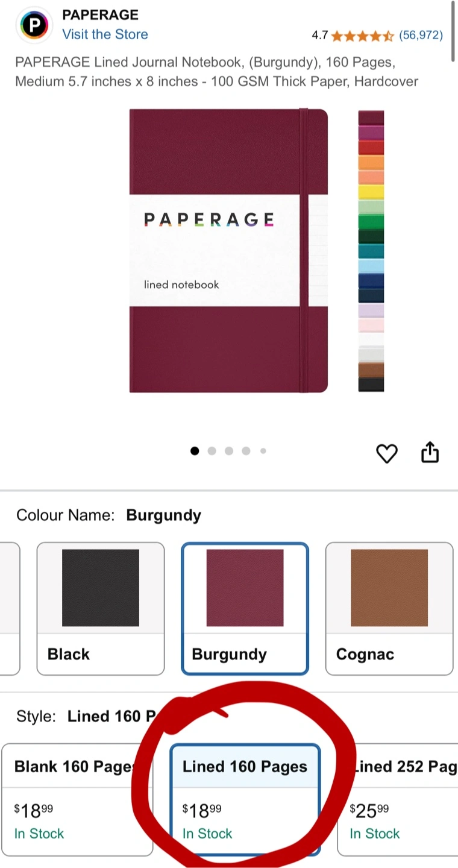458x868 pixels.
Task: Jump to the last small carousel dot
Action: [263, 451]
